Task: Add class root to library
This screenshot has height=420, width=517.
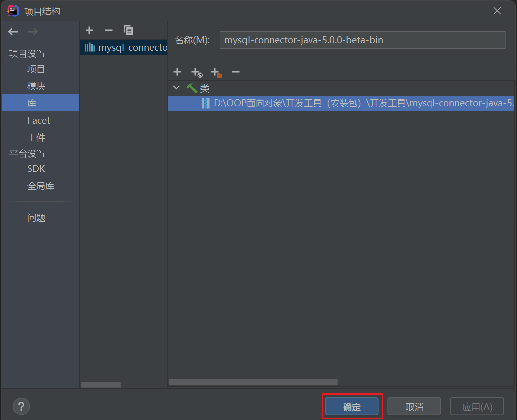Action: tap(177, 72)
